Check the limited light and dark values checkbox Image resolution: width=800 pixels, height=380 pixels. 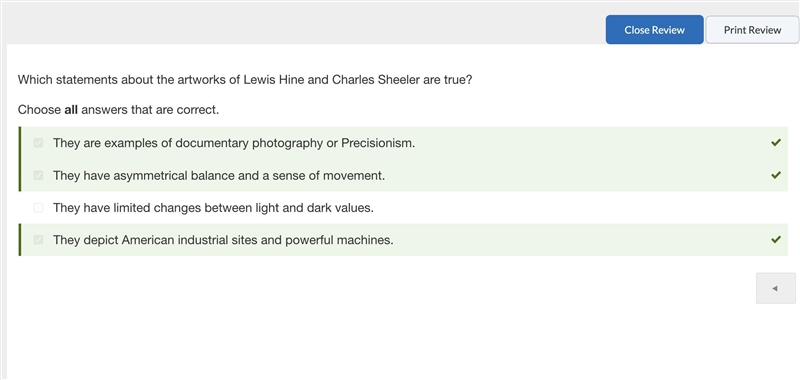click(x=38, y=208)
